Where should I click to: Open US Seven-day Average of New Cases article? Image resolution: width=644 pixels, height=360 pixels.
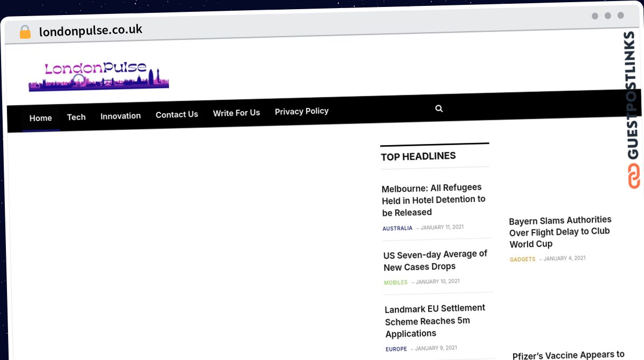(435, 260)
